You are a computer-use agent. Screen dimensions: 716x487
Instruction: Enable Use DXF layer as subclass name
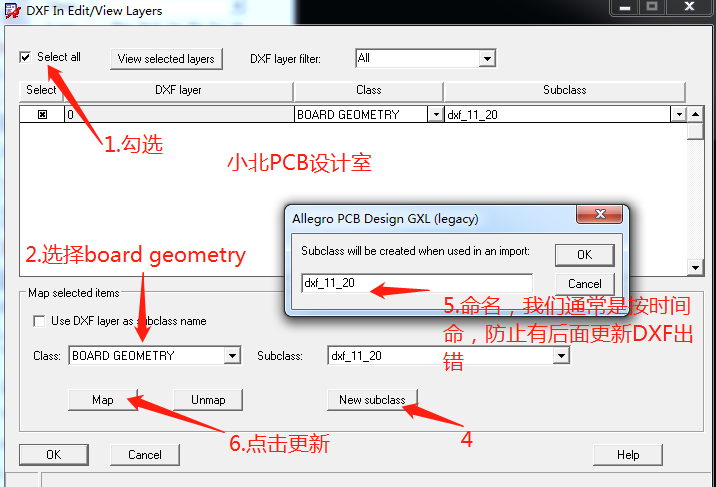point(39,321)
